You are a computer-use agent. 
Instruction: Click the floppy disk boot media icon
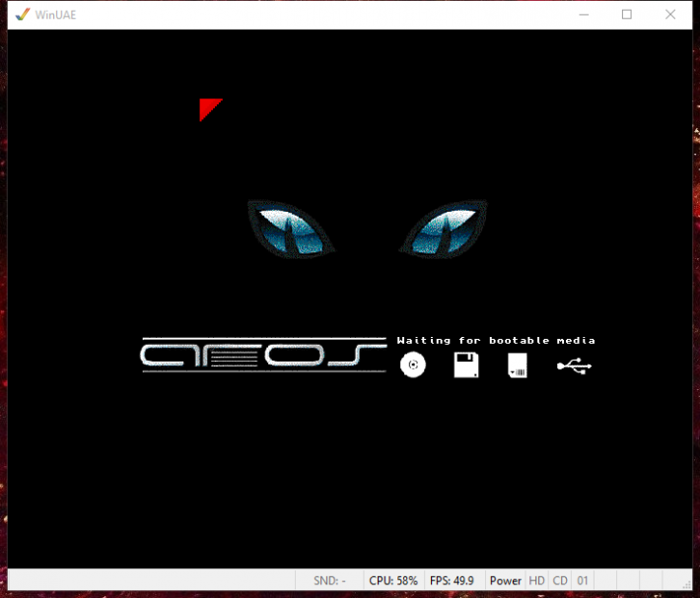(466, 365)
